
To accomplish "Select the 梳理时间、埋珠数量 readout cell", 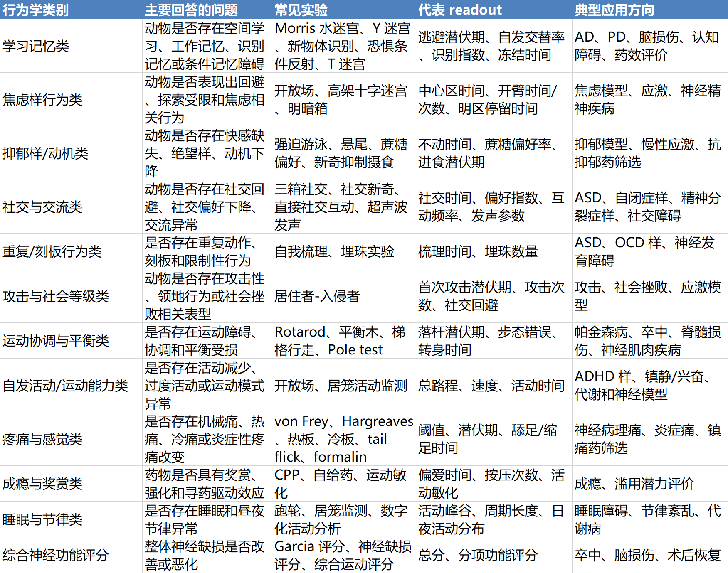I will tap(478, 251).
